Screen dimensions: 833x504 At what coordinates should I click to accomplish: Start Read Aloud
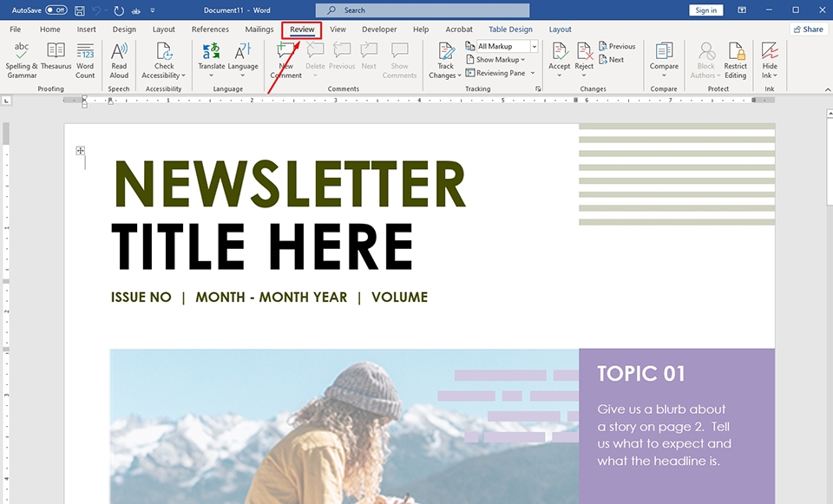coord(119,61)
